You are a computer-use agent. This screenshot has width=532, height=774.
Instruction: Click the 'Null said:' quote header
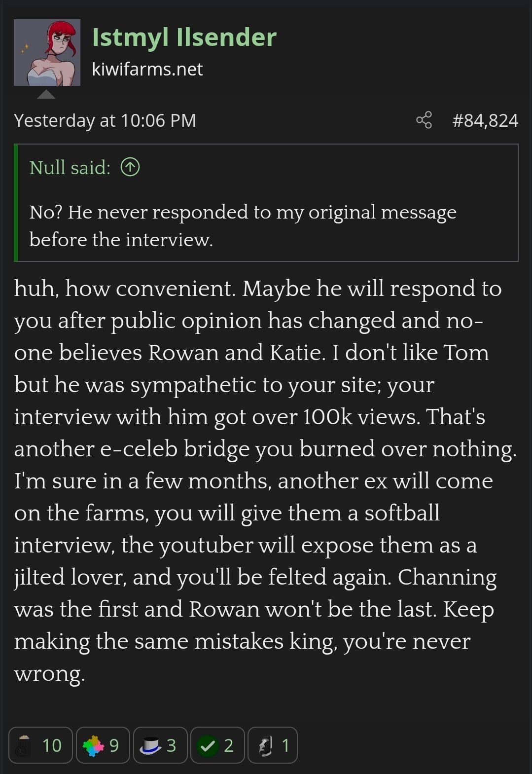click(70, 168)
